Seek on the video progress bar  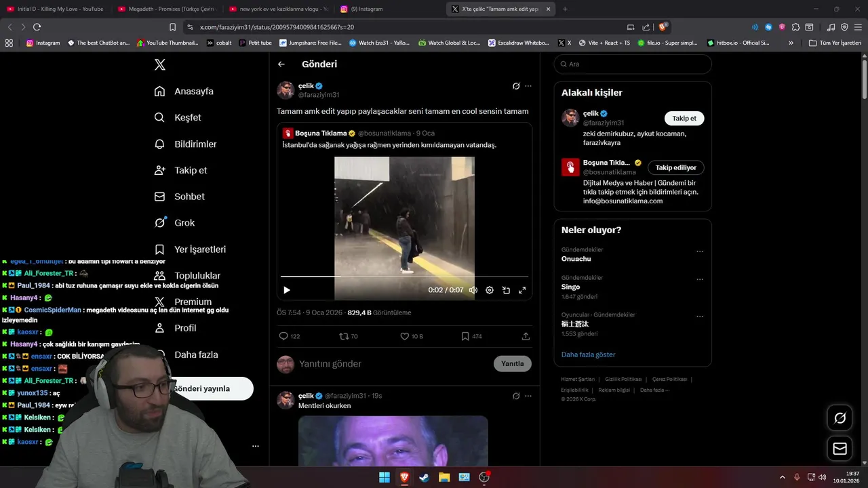pyautogui.click(x=404, y=277)
